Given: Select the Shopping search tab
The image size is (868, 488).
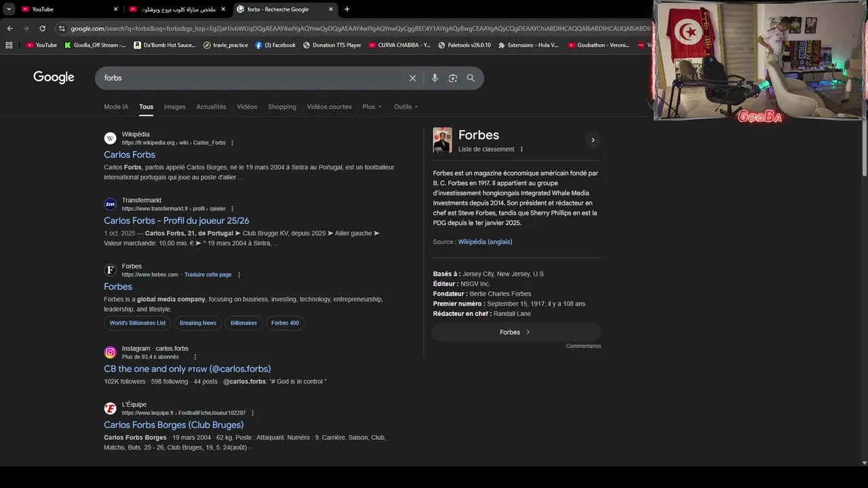Looking at the screenshot, I should point(282,106).
